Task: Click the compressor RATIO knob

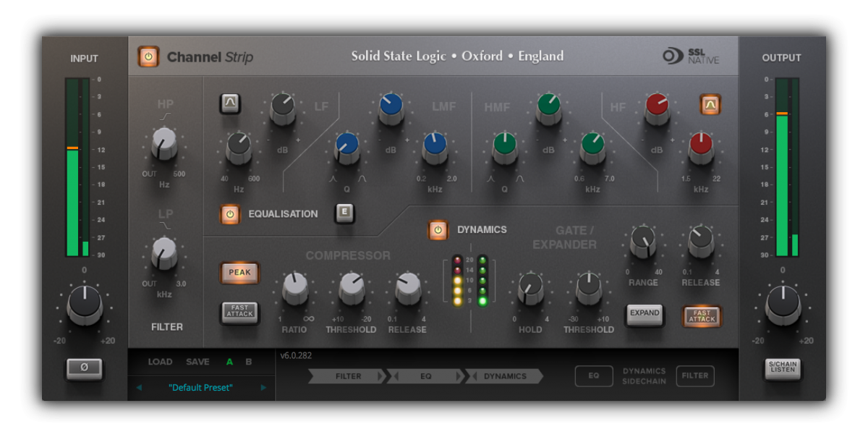Action: [x=294, y=289]
